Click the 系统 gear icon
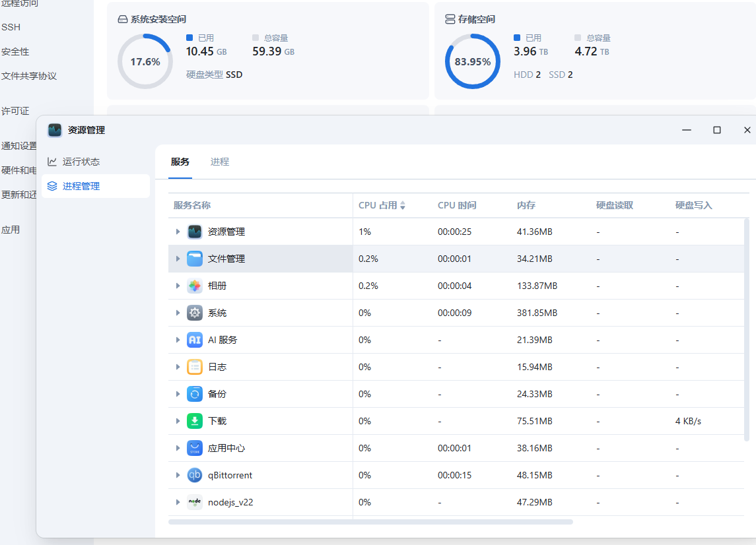The width and height of the screenshot is (756, 545). [x=195, y=313]
